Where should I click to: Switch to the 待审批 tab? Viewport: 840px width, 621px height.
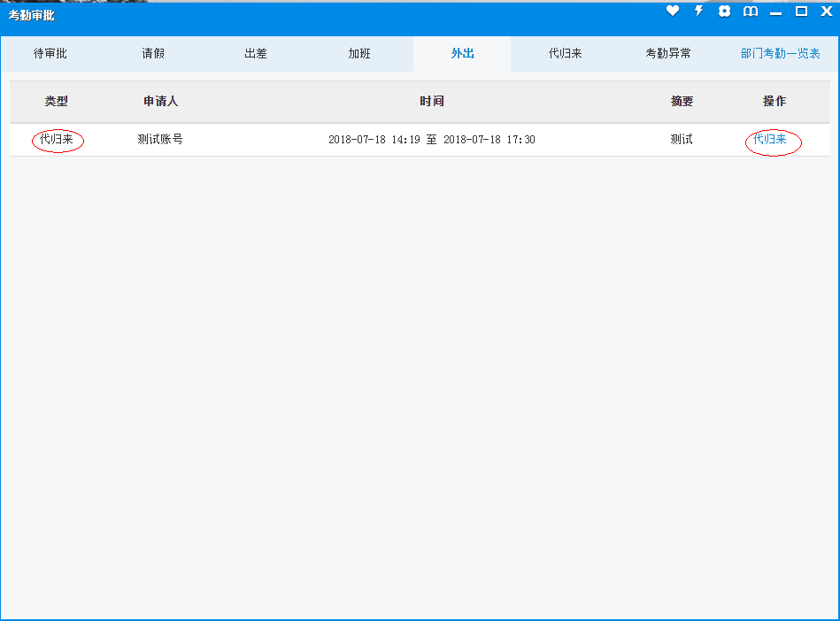point(50,54)
